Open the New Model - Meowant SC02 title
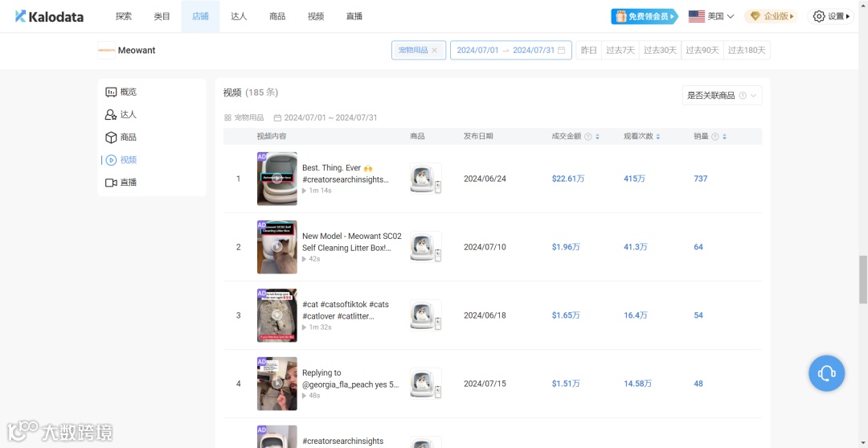Screen dimensions: 868x448 352,242
